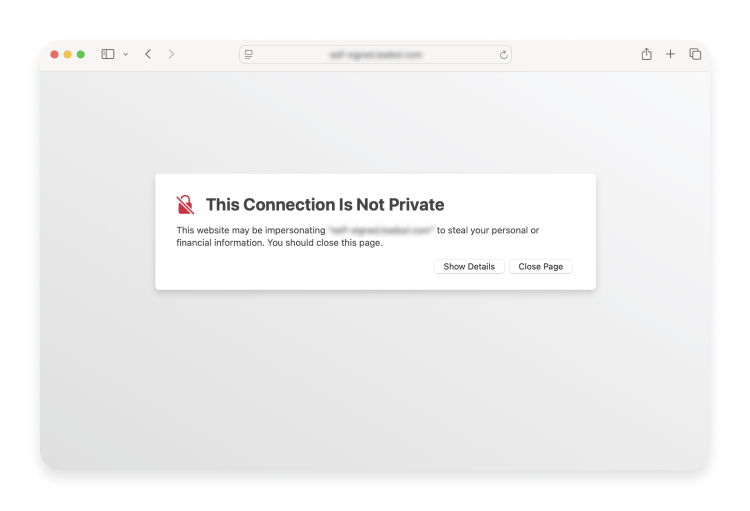Enter full screen with green button
Screen dimensions: 750x511
(x=81, y=55)
